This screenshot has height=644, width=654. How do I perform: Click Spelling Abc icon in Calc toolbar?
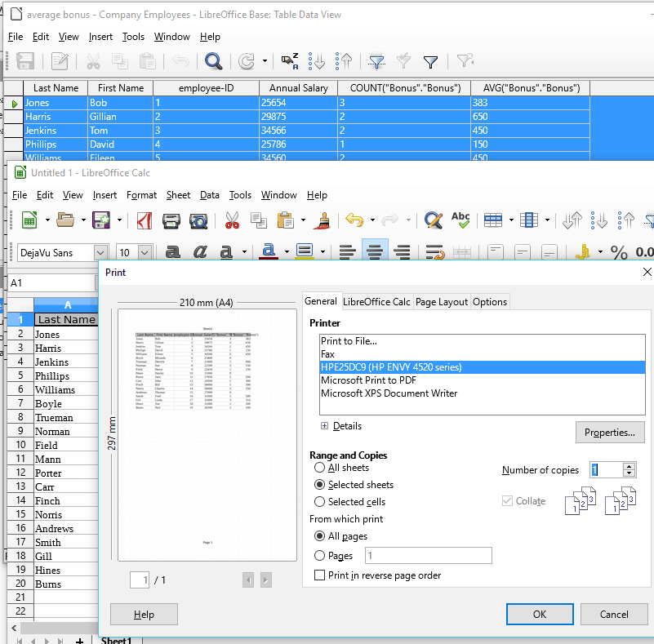tap(460, 220)
